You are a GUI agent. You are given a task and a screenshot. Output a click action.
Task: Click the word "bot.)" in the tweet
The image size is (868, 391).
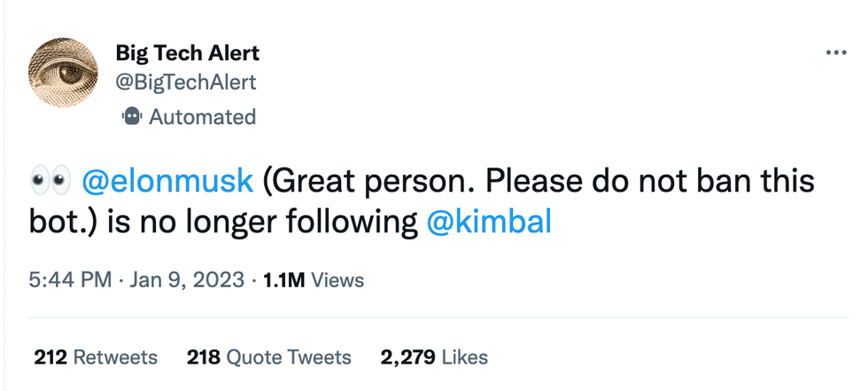(63, 222)
